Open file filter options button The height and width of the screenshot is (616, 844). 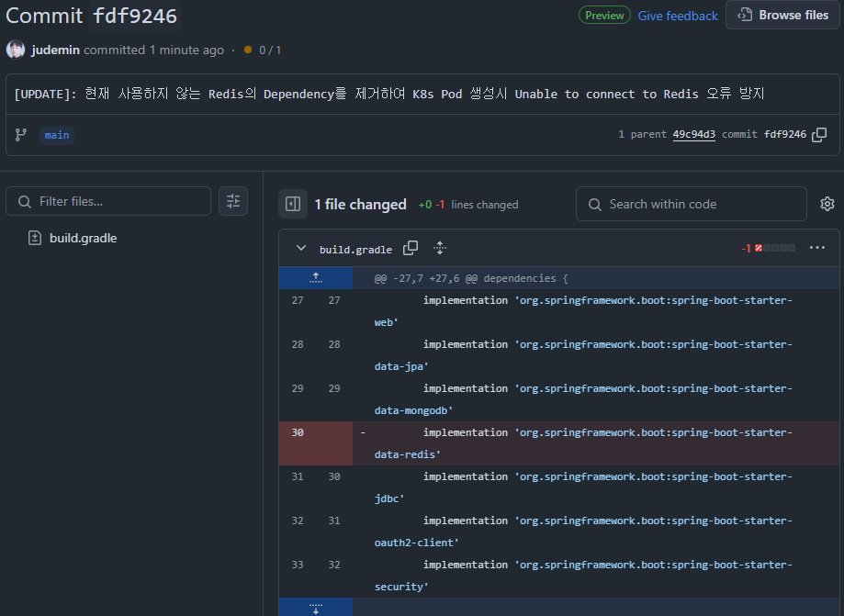[x=233, y=201]
